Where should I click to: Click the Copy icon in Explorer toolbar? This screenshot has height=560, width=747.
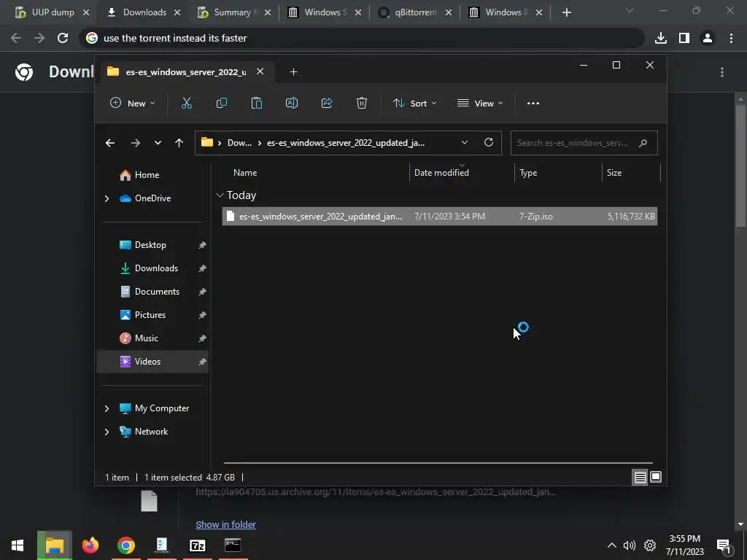[222, 104]
